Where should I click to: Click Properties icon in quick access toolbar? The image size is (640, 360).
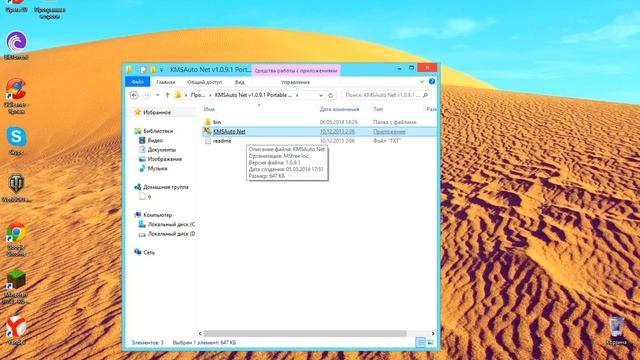point(143,69)
